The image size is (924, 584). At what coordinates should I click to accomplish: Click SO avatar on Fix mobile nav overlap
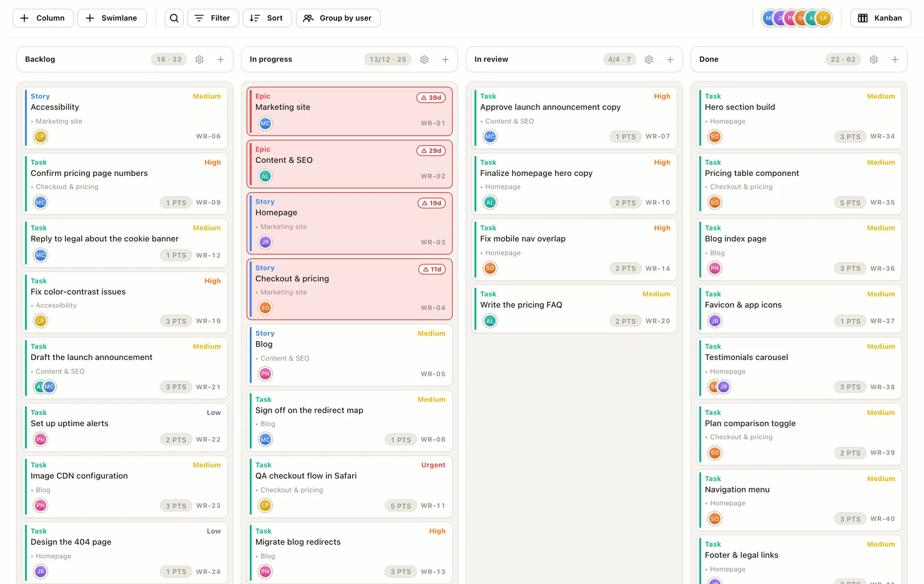(x=490, y=268)
